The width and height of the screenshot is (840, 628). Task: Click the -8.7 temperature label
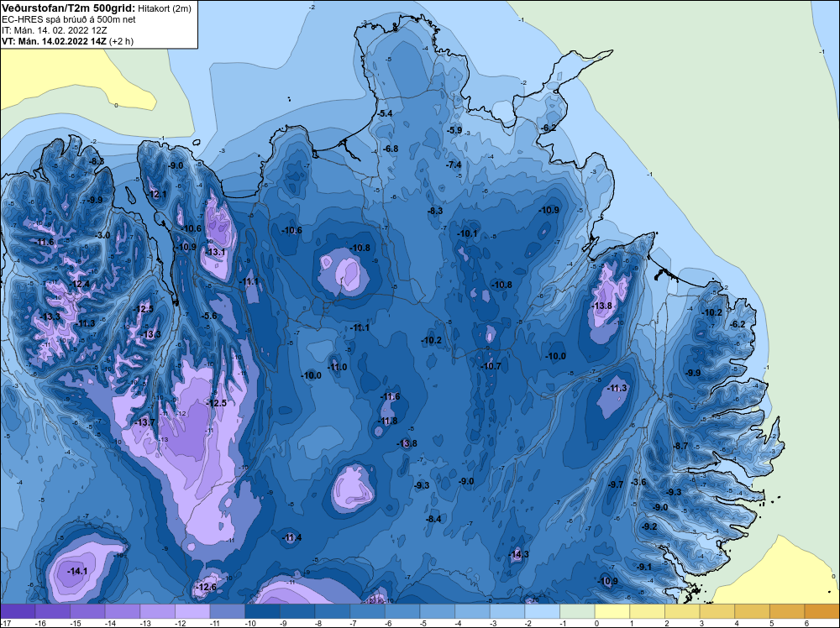pos(680,446)
